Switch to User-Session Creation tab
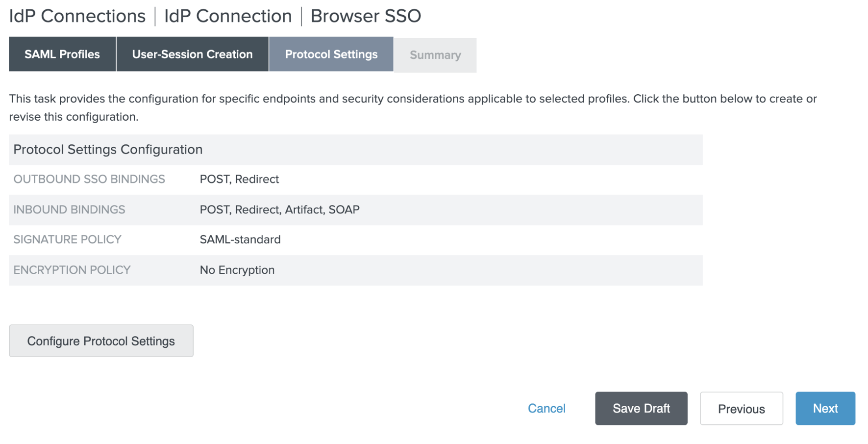Image resolution: width=868 pixels, height=444 pixels. (192, 54)
